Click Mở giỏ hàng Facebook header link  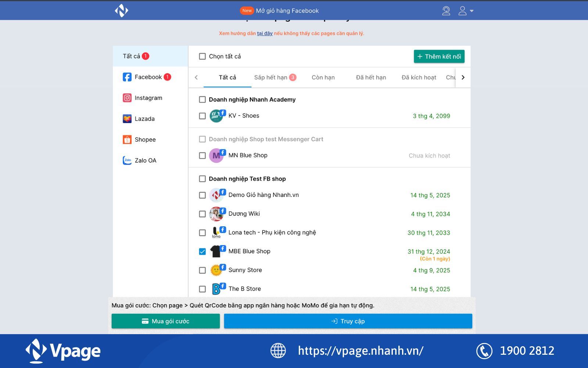(287, 11)
